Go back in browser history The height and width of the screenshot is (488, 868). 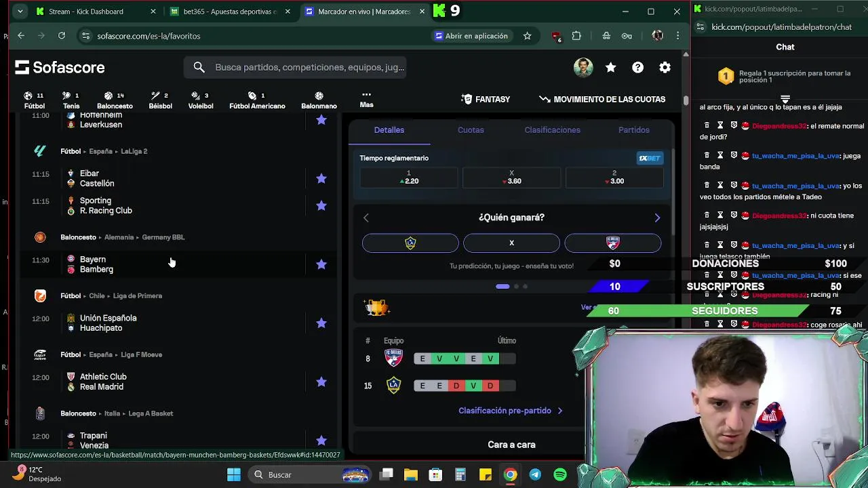coord(21,36)
